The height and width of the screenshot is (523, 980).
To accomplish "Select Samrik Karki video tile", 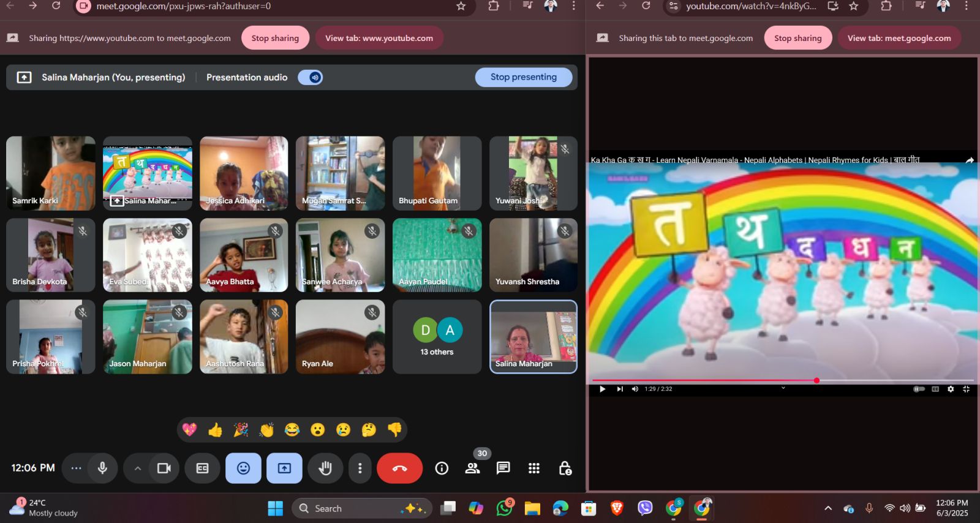I will 51,173.
